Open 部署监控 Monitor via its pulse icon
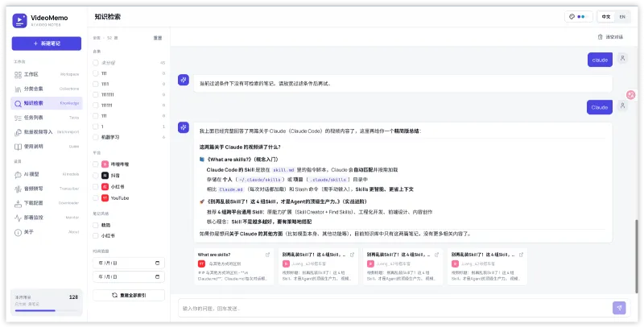The width and height of the screenshot is (644, 328). [18, 218]
